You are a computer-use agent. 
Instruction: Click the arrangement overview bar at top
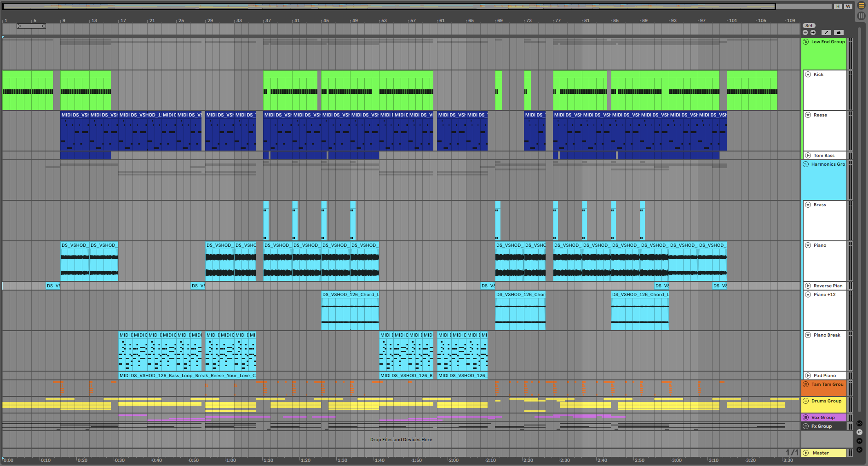[389, 6]
